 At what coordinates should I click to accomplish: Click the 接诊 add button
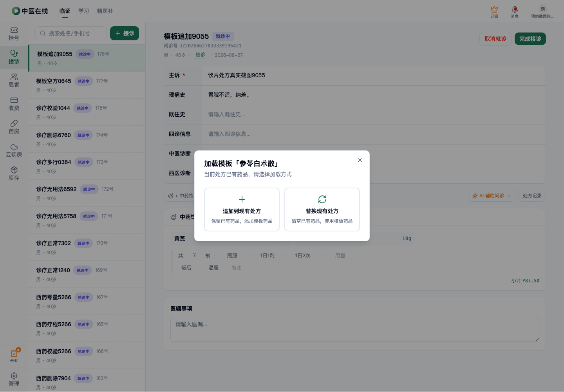pos(125,33)
